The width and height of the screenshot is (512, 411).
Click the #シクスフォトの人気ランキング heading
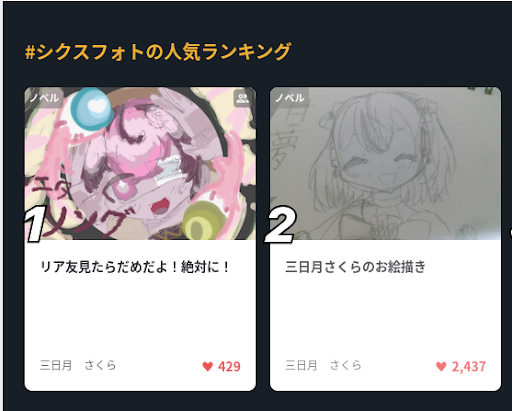pos(158,52)
